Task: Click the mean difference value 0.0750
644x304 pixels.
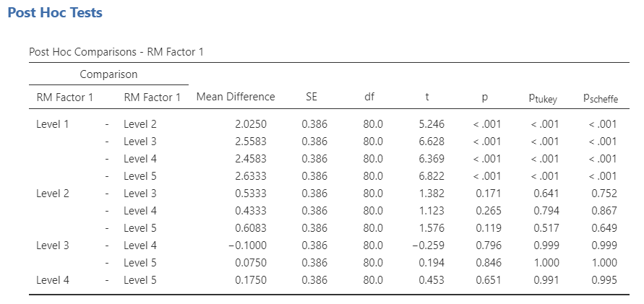Action: pos(250,263)
